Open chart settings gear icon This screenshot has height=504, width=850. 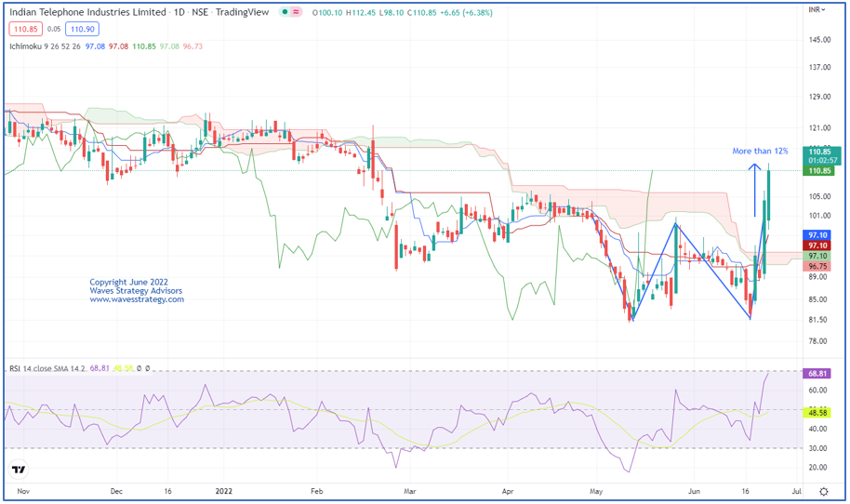823,492
